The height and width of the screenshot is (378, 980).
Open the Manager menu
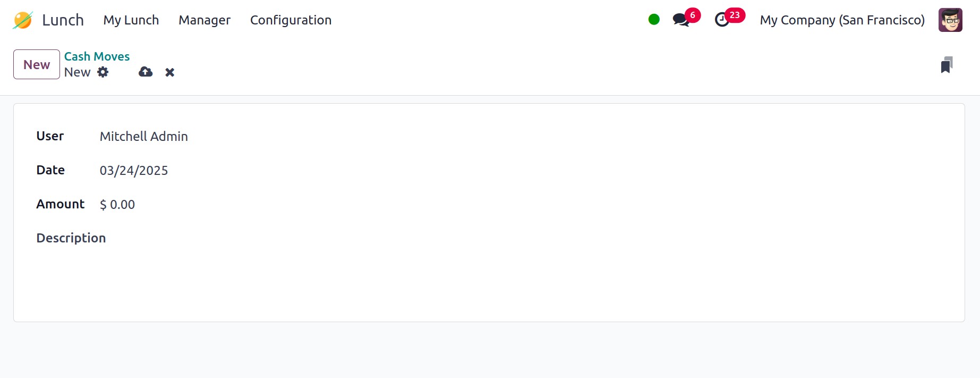(x=204, y=20)
